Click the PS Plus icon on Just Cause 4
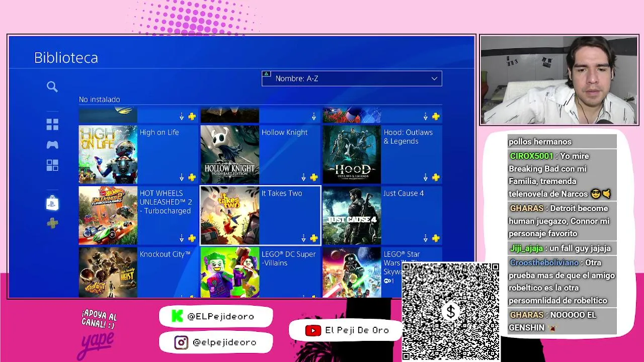This screenshot has height=362, width=644. [x=436, y=238]
